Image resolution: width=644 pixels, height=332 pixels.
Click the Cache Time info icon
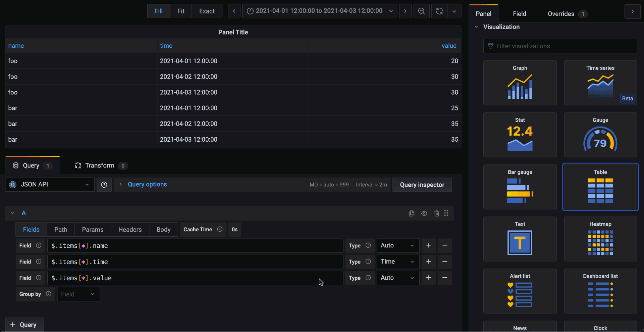coord(220,229)
